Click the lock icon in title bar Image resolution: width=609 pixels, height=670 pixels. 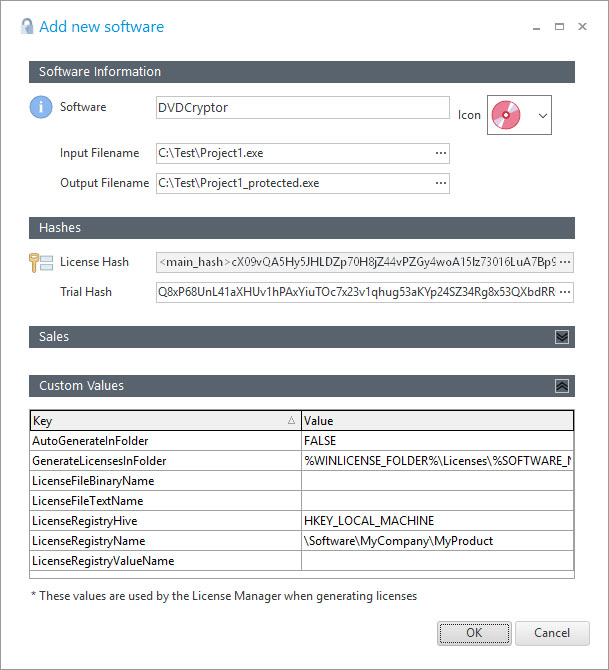(x=27, y=26)
